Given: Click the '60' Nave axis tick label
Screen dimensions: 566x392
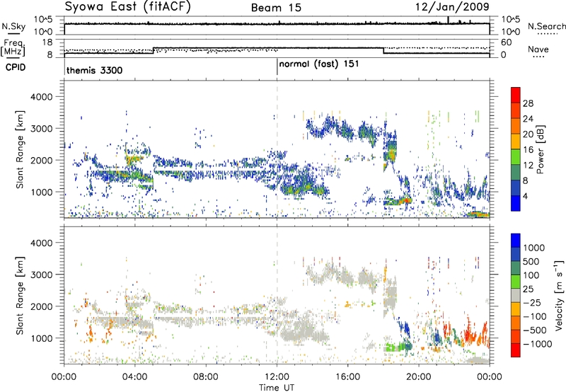Looking at the screenshot, I should coord(507,42).
